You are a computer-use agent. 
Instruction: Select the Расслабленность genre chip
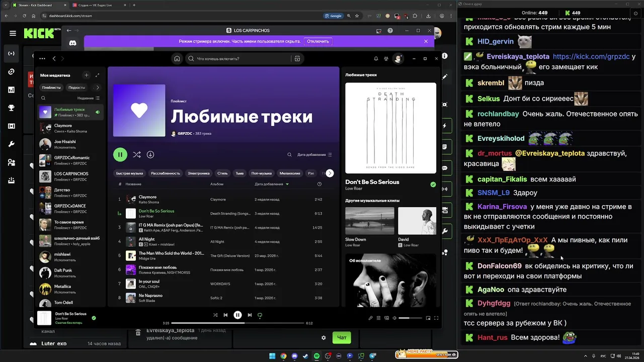click(x=166, y=173)
